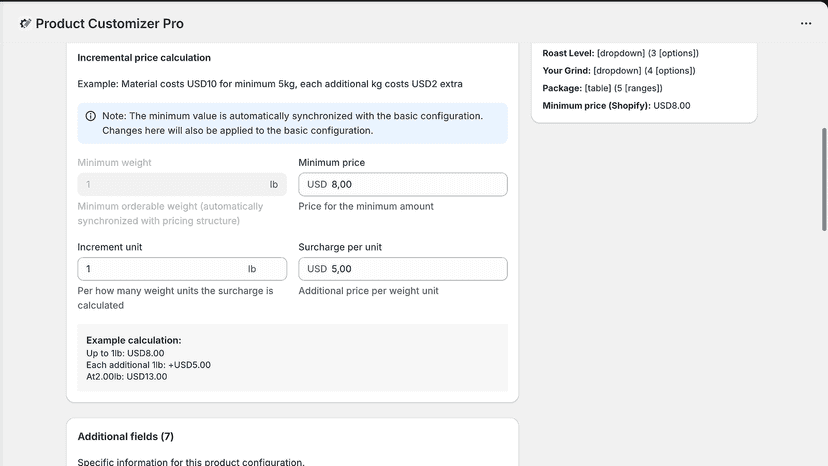
Task: Click the 'At2.00lb: USD13.00' line
Action: (127, 376)
